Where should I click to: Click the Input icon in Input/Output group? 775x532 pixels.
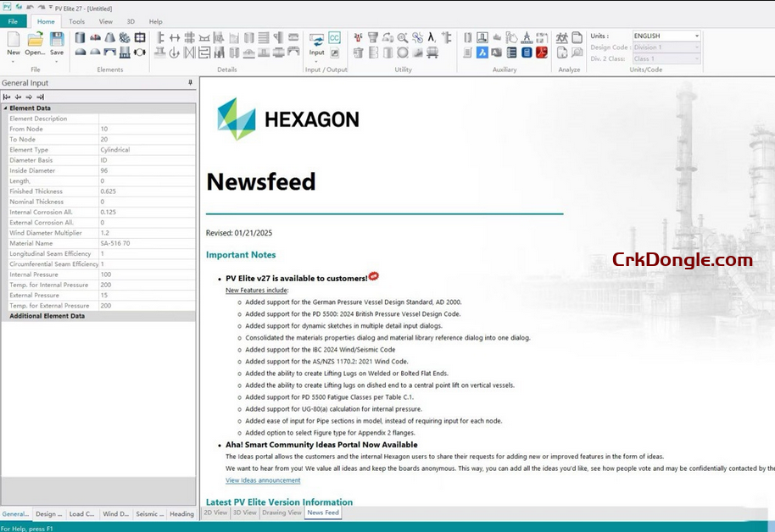point(316,44)
